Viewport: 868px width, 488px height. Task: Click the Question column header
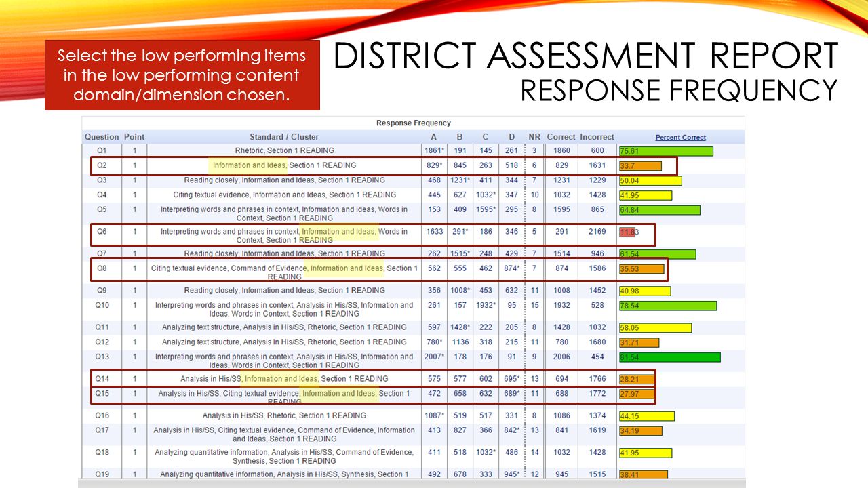pyautogui.click(x=102, y=137)
